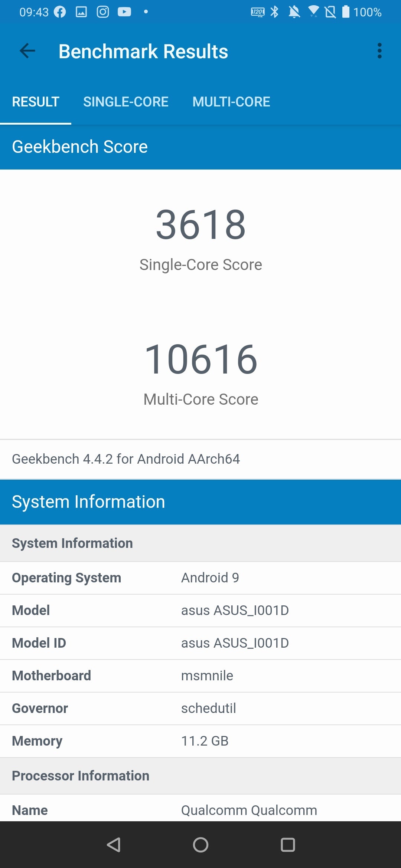Screen dimensions: 401x868
Task: Tap Facebook notification icon in status bar
Action: 60,12
